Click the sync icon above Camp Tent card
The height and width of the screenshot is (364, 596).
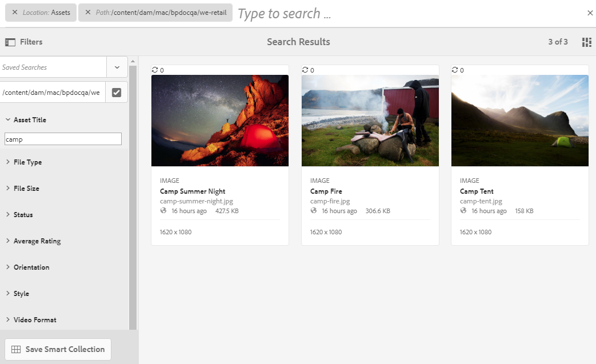point(455,70)
